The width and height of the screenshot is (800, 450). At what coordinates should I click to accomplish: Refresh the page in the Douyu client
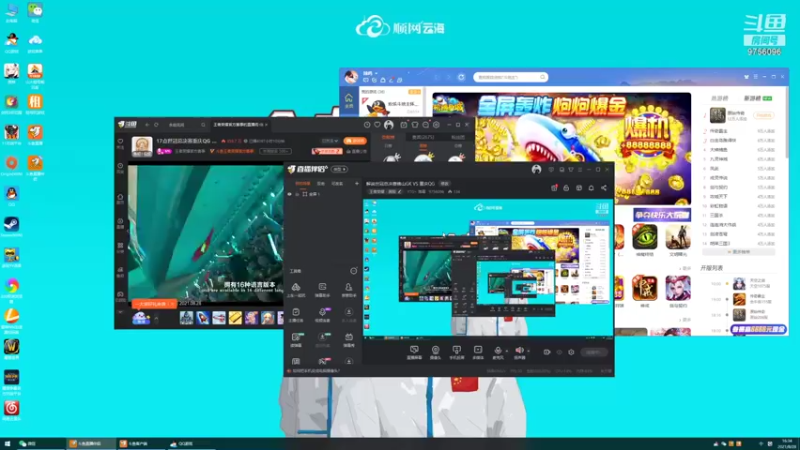(156, 124)
